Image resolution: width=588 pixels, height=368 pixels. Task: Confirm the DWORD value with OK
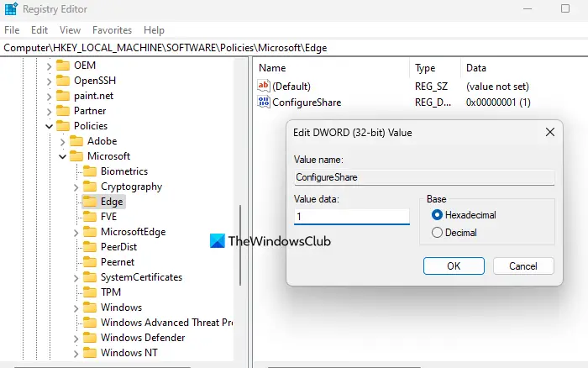454,266
